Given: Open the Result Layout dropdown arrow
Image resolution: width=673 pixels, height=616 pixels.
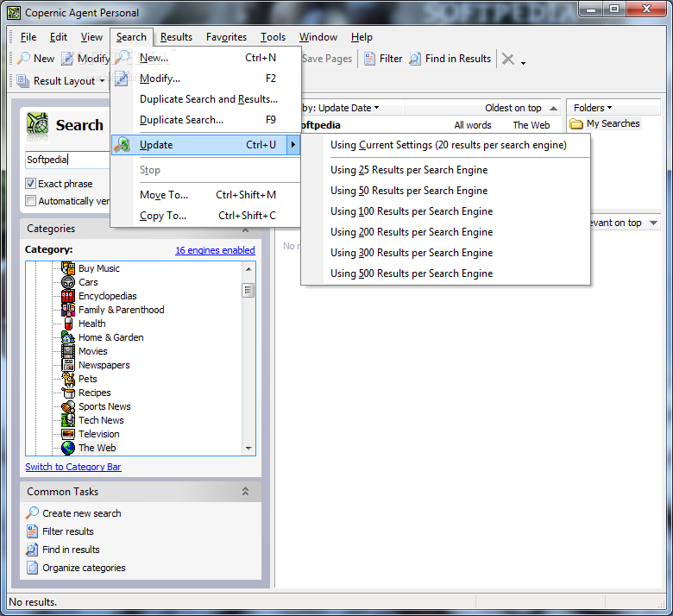Looking at the screenshot, I should [102, 81].
